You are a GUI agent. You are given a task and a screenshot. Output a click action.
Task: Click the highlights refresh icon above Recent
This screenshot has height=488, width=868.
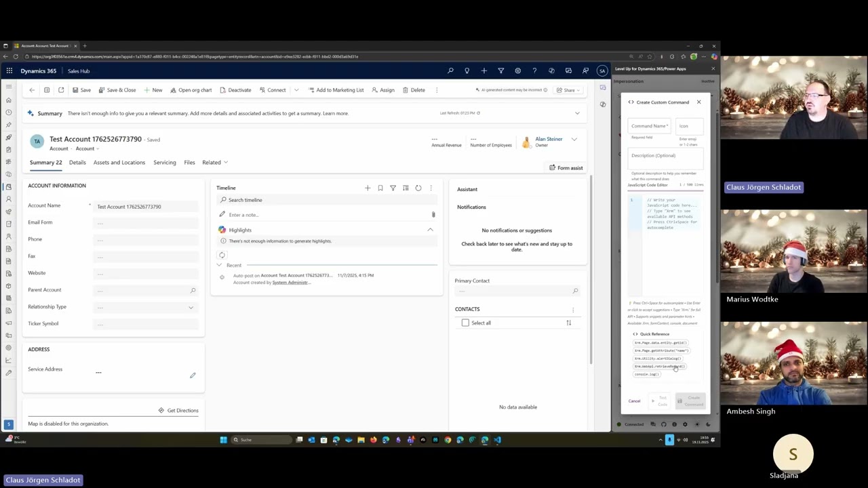pos(222,255)
